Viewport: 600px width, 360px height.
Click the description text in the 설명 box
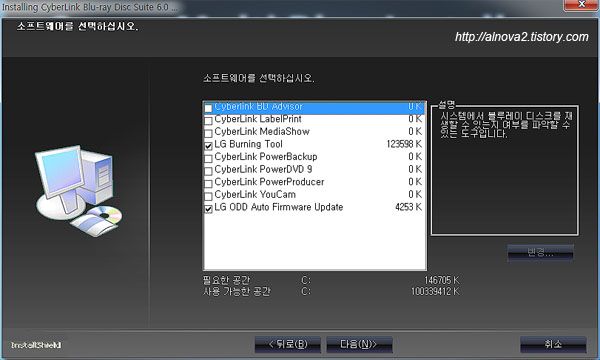(x=505, y=125)
